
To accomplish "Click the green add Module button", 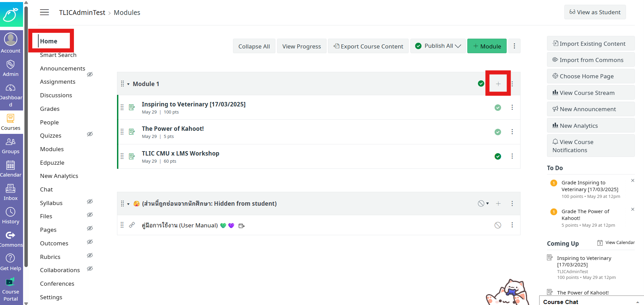I will click(487, 46).
